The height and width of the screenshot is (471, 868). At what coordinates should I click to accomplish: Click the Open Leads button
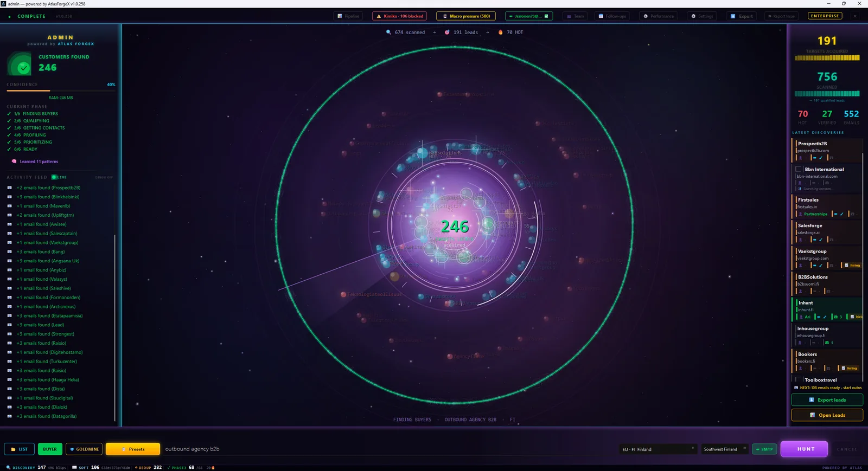pyautogui.click(x=827, y=415)
